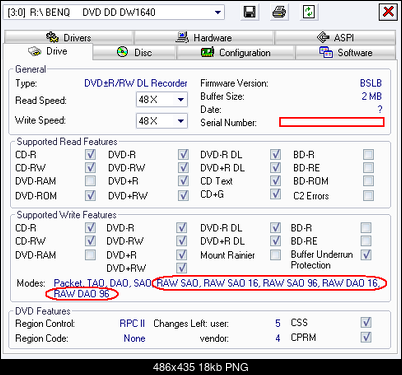
Task: Click the 2 MB buffer size value
Action: (372, 96)
